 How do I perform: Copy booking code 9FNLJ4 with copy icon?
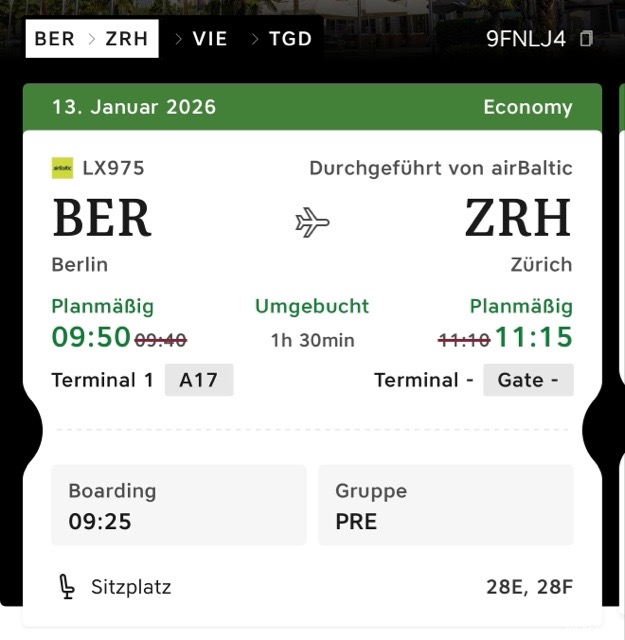point(587,39)
